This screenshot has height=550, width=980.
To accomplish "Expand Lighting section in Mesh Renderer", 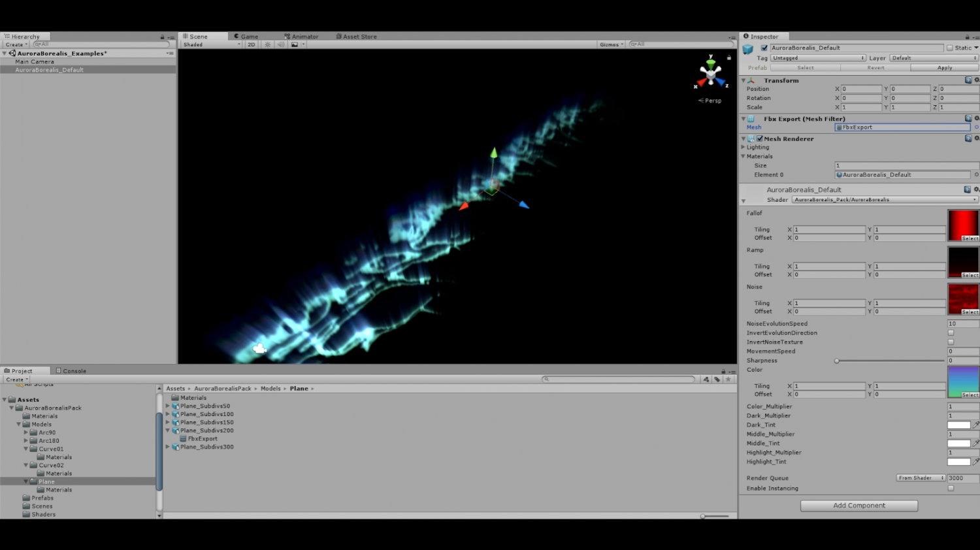I will pyautogui.click(x=743, y=147).
